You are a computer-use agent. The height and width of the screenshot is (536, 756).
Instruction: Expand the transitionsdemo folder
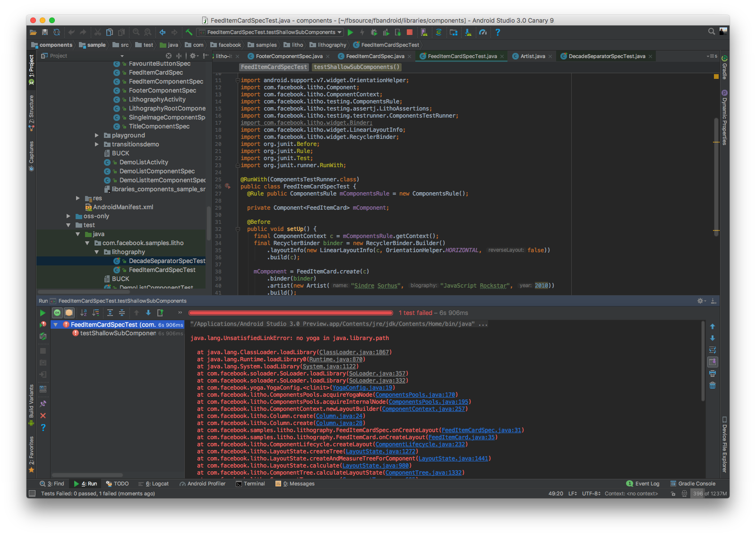[x=97, y=144]
